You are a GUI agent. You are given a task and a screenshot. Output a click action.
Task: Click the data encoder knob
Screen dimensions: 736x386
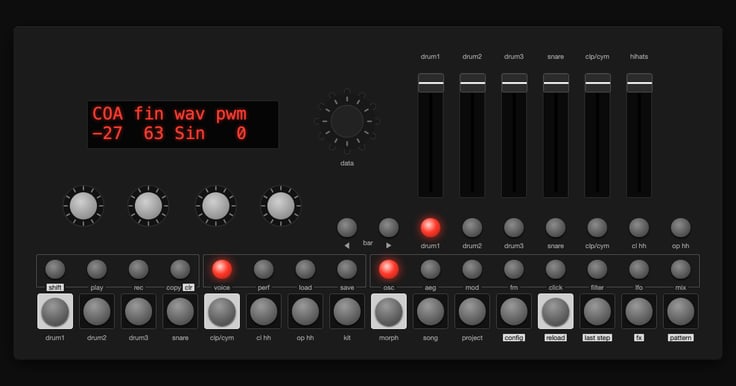point(347,121)
